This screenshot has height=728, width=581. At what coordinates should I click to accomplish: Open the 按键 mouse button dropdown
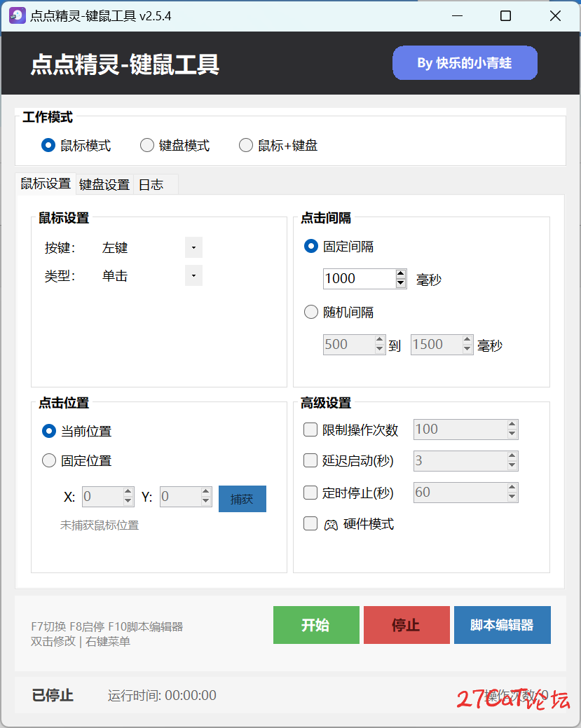click(193, 248)
